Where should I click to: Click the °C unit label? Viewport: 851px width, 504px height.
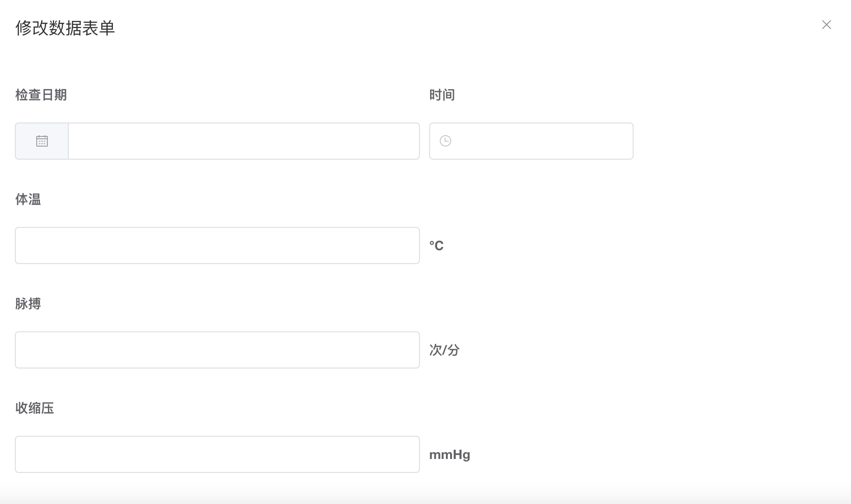(x=436, y=245)
